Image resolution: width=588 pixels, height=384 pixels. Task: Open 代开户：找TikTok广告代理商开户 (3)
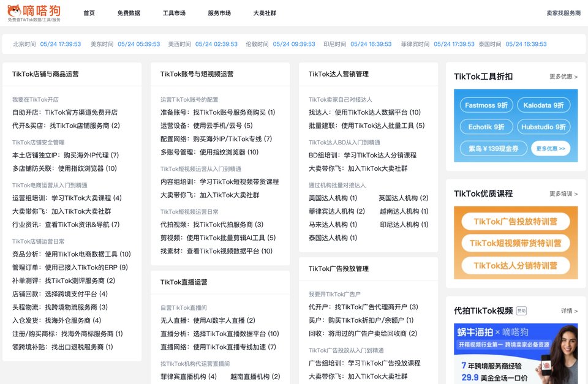point(363,307)
